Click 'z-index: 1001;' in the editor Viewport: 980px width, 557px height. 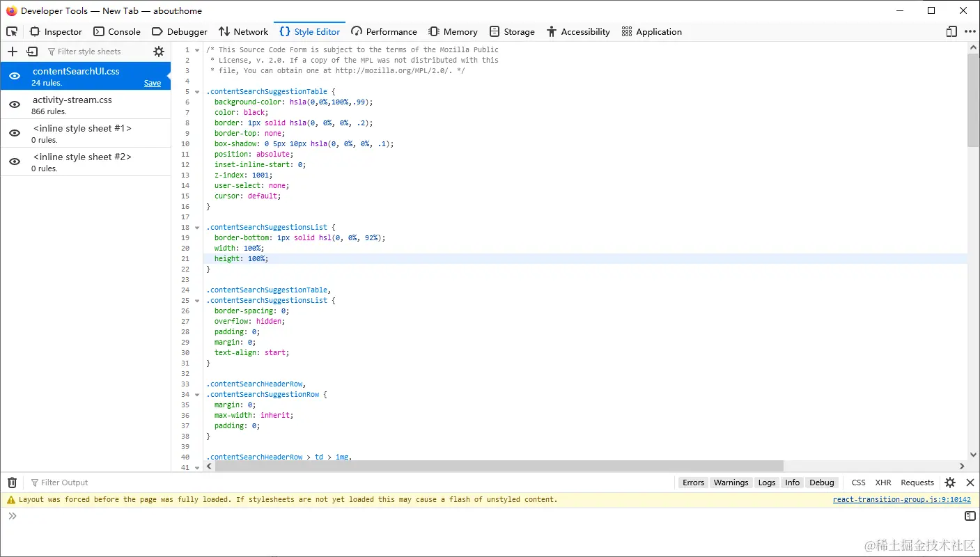point(245,175)
